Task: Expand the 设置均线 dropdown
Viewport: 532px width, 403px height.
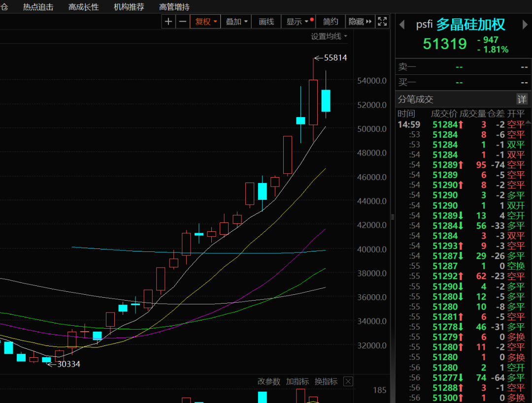Action: click(329, 36)
